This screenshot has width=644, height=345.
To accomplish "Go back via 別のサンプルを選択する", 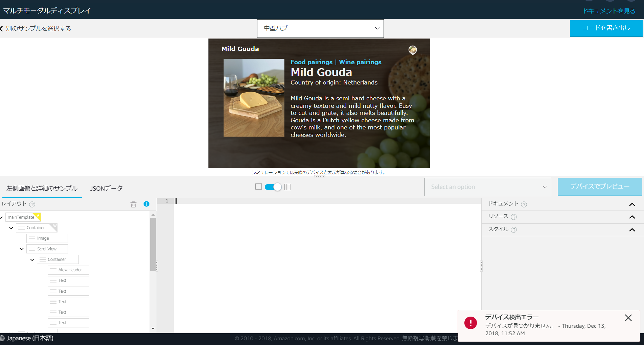I will [x=36, y=28].
